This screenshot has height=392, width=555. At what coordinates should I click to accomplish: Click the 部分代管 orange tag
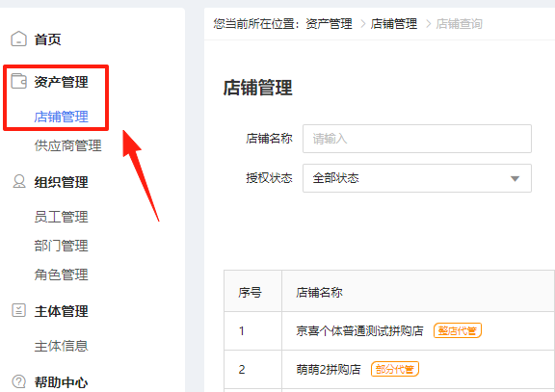[x=395, y=369]
